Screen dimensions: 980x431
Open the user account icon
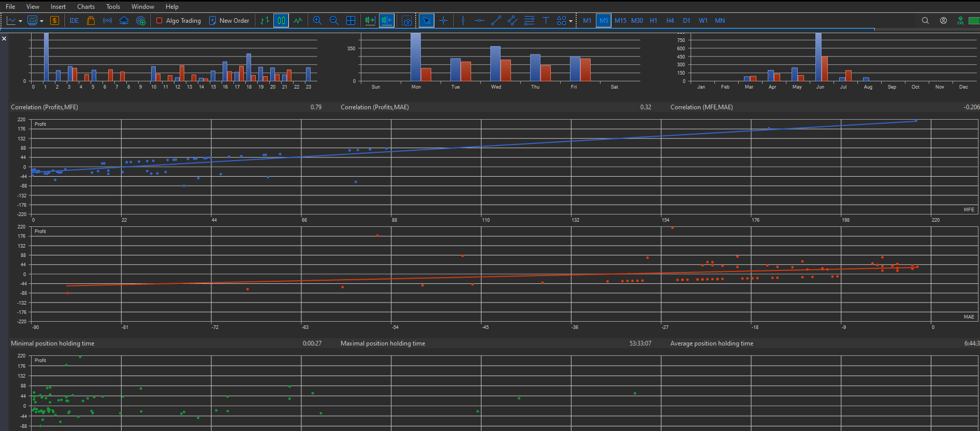[x=943, y=21]
